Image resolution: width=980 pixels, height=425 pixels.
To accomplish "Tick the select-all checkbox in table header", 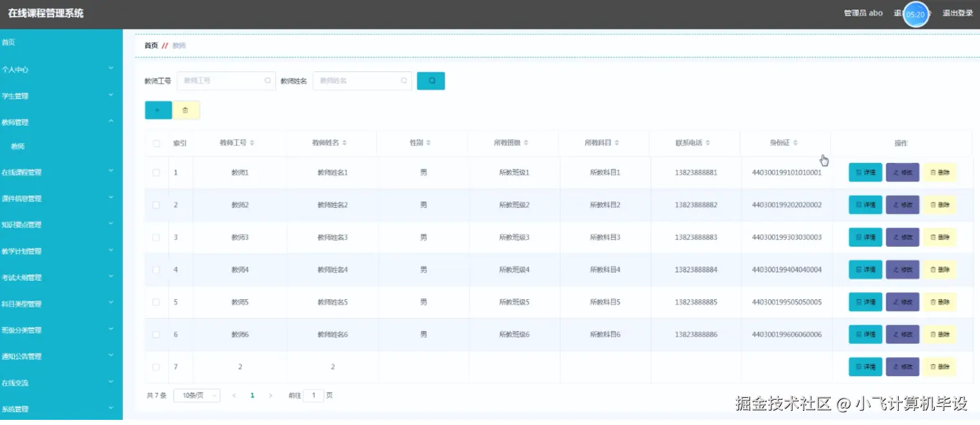I will click(156, 143).
